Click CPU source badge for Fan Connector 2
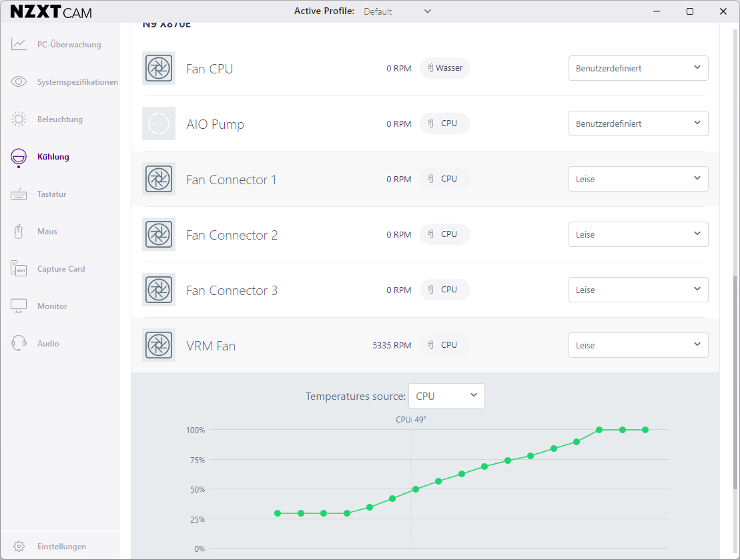The width and height of the screenshot is (740, 560). coord(445,234)
